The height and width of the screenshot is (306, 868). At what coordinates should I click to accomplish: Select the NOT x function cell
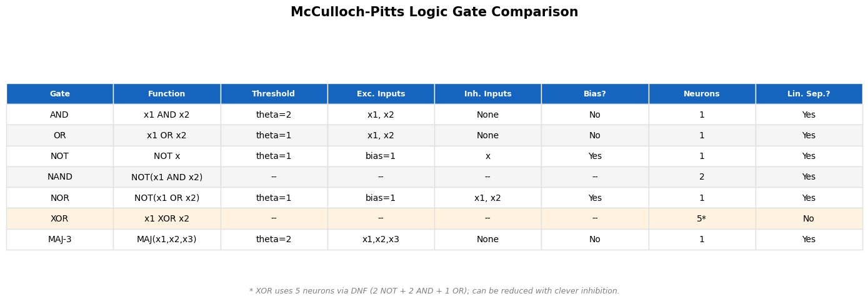tap(167, 156)
